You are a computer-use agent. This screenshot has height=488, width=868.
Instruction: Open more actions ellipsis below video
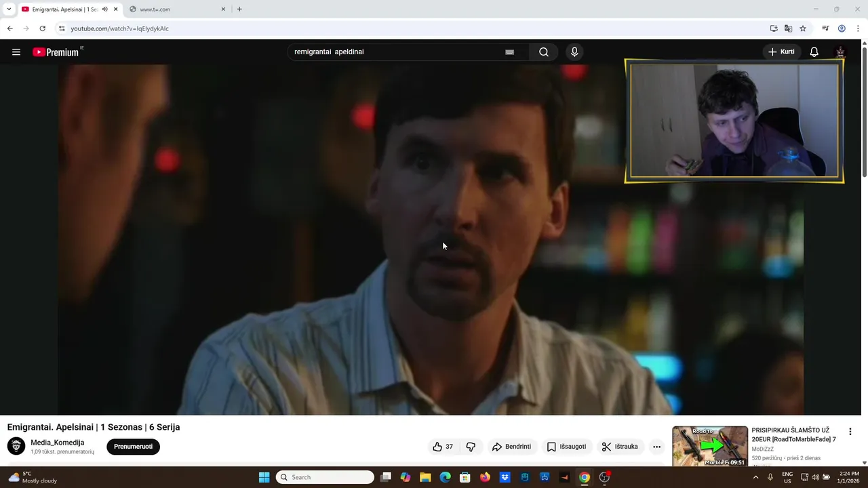click(x=656, y=447)
